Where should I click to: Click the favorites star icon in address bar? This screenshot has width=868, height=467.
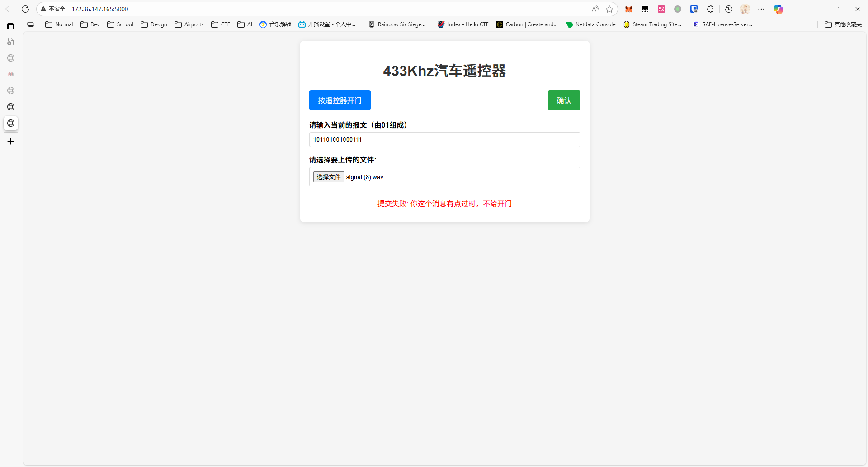point(609,9)
